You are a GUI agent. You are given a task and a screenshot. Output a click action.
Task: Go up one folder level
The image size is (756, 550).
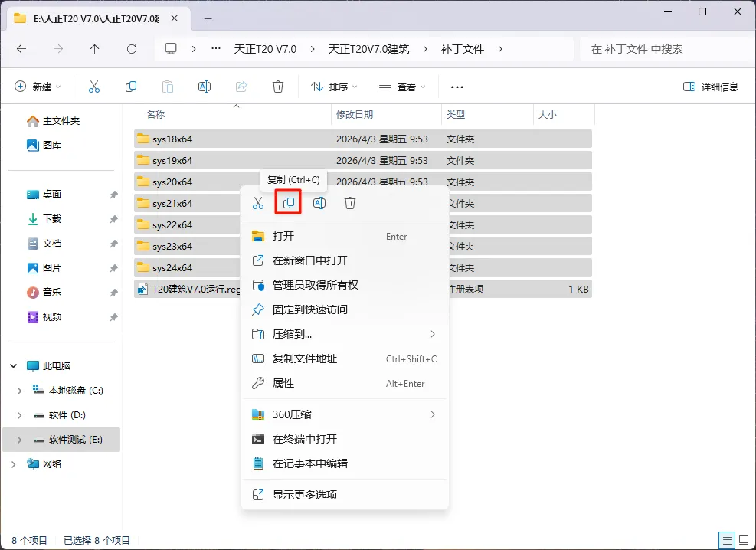(94, 49)
